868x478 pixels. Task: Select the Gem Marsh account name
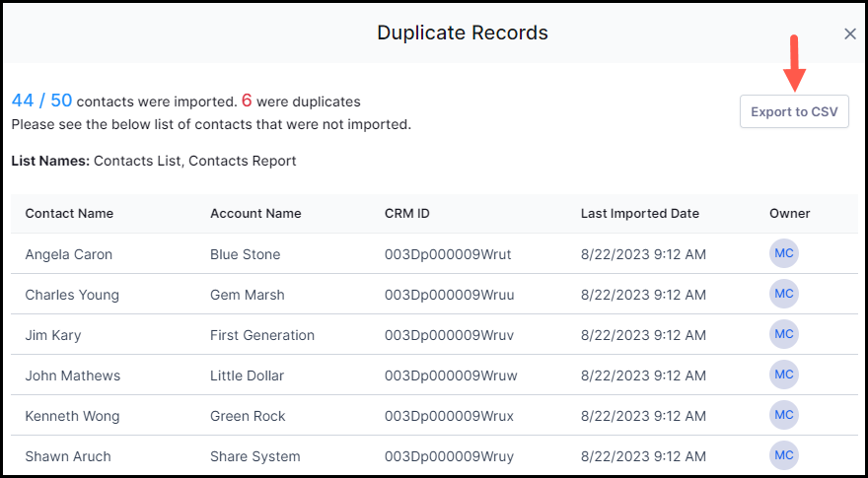[x=248, y=295]
